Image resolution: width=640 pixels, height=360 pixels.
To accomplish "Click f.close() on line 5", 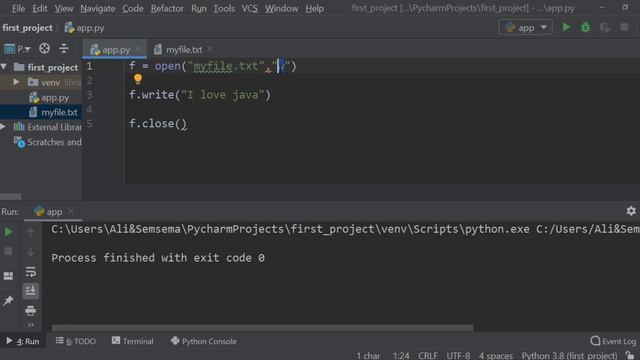I will [158, 124].
